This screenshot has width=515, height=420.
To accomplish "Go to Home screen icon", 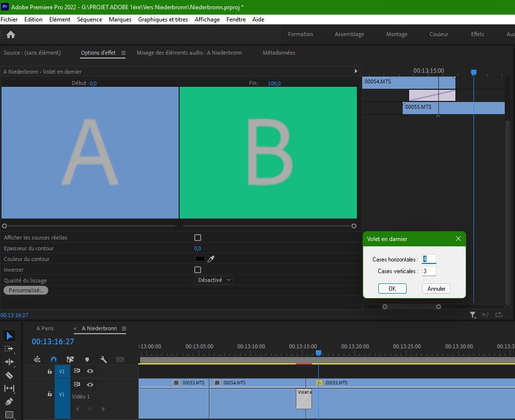I will [x=11, y=34].
